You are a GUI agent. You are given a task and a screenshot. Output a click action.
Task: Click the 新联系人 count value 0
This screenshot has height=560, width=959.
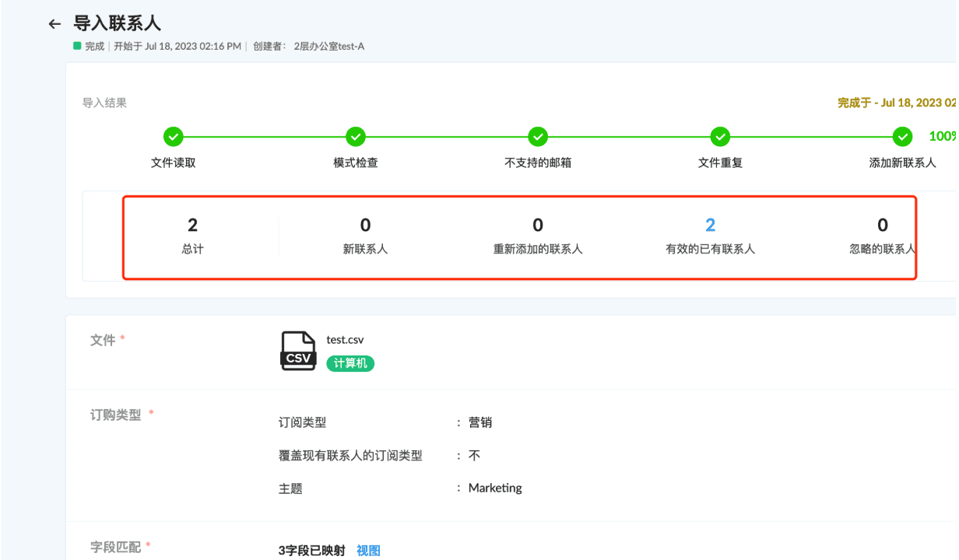point(364,225)
